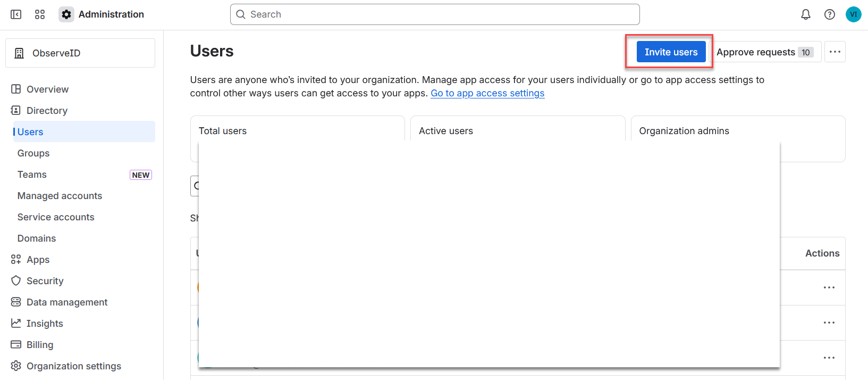Open the app switcher grid icon
Image resolution: width=868 pixels, height=380 pixels.
click(40, 14)
